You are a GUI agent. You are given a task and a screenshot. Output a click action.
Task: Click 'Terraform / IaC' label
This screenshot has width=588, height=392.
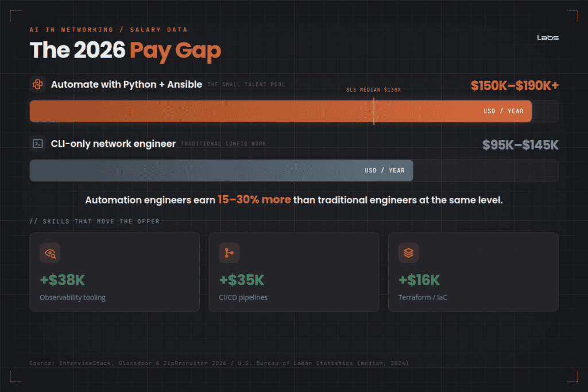tap(423, 297)
